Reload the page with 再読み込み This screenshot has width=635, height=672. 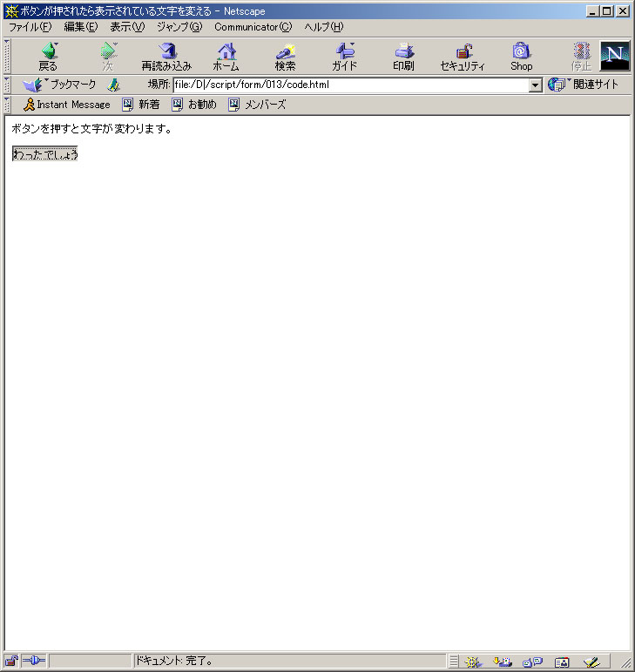166,57
